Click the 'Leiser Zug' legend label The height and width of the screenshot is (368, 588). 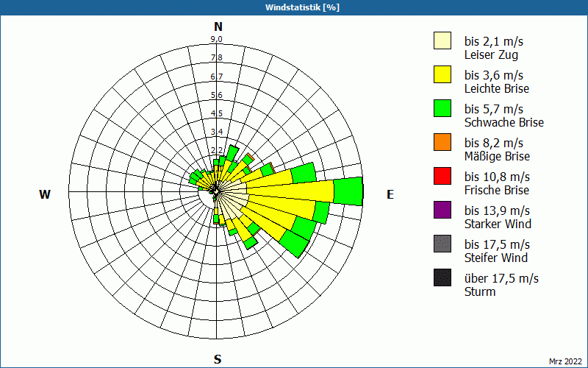(x=491, y=54)
